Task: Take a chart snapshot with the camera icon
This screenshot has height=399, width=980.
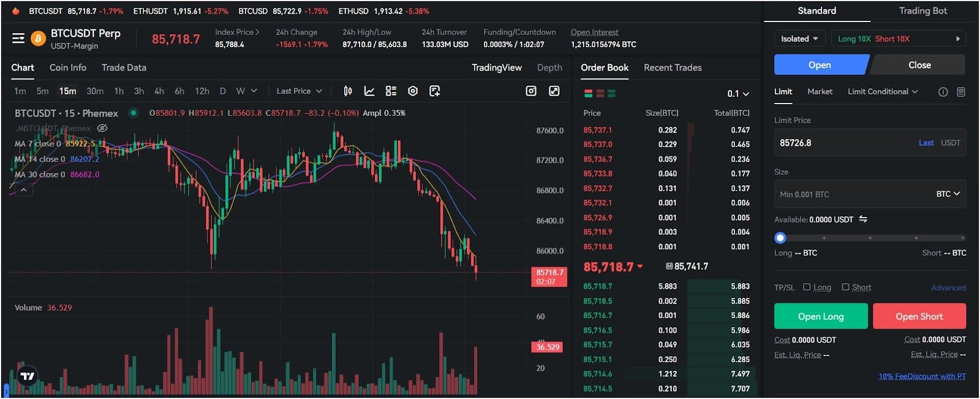Action: [x=531, y=91]
